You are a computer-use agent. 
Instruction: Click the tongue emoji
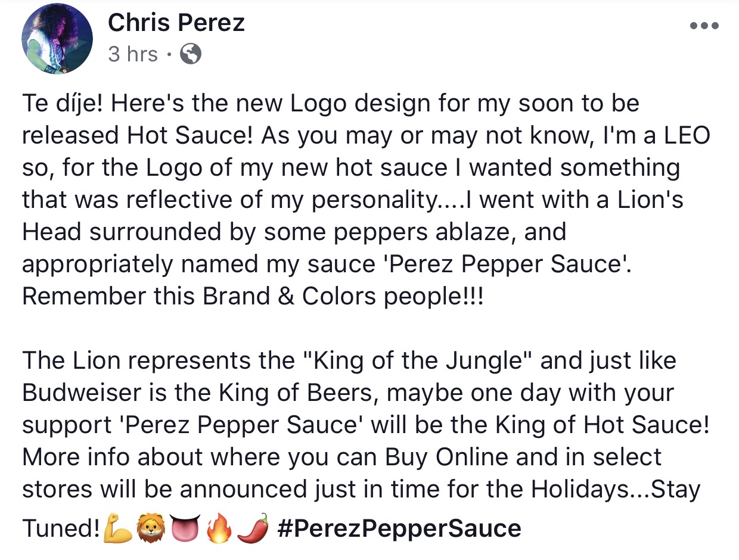click(x=184, y=528)
